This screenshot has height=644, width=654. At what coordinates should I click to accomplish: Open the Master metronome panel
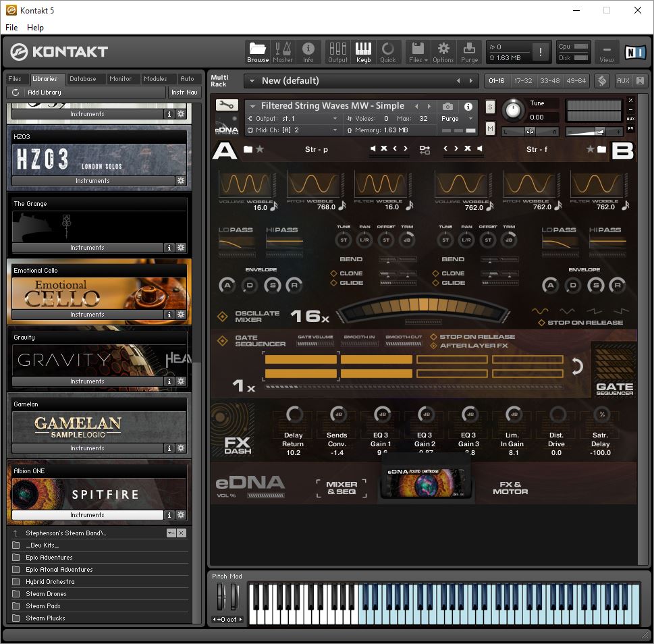tap(282, 52)
